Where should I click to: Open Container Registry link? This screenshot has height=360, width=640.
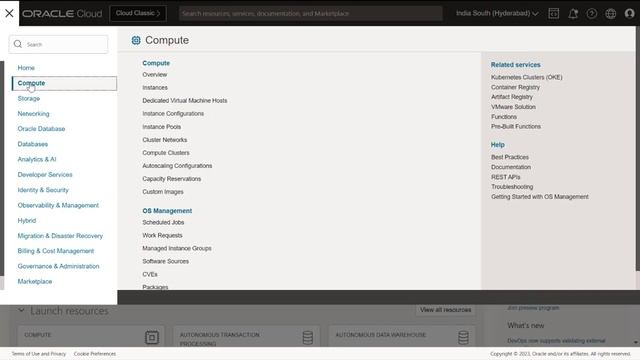pyautogui.click(x=515, y=87)
